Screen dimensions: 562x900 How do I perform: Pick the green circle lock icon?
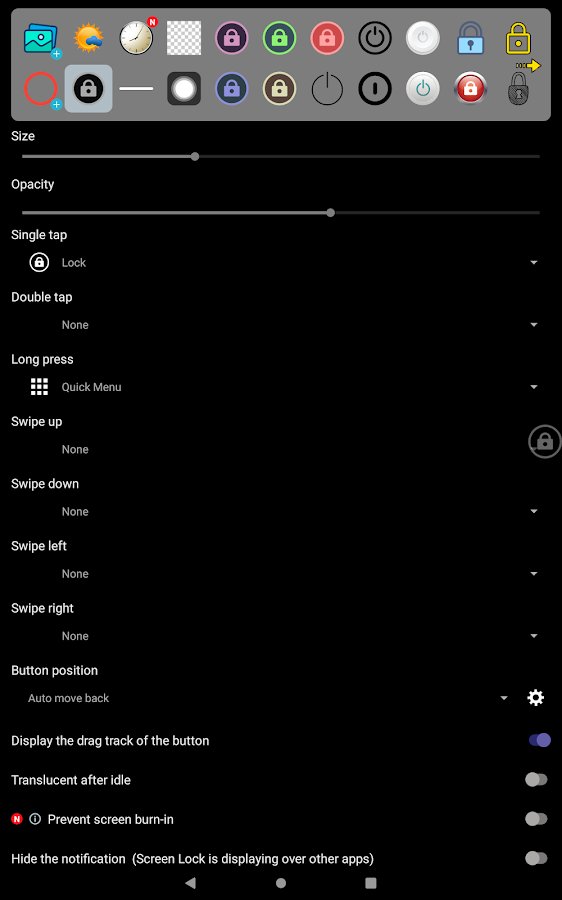[279, 38]
